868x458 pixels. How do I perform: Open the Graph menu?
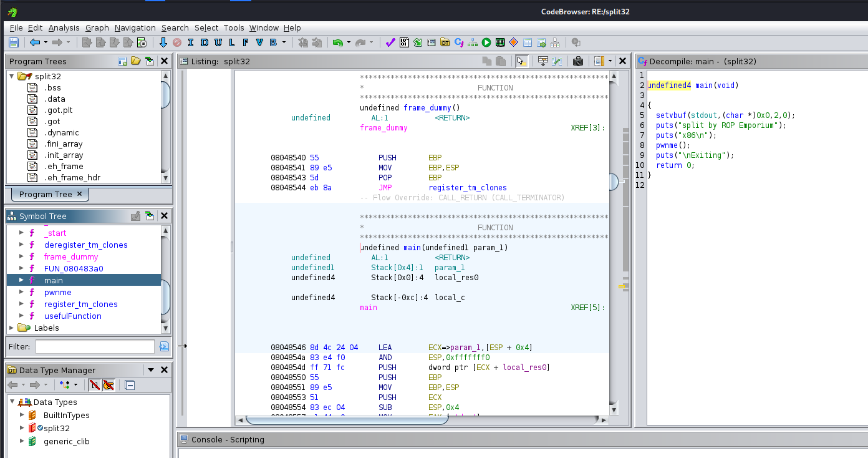(97, 27)
